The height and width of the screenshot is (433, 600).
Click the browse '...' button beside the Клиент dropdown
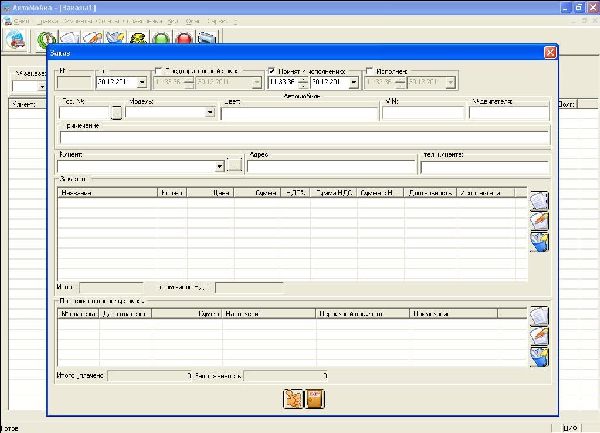click(234, 166)
